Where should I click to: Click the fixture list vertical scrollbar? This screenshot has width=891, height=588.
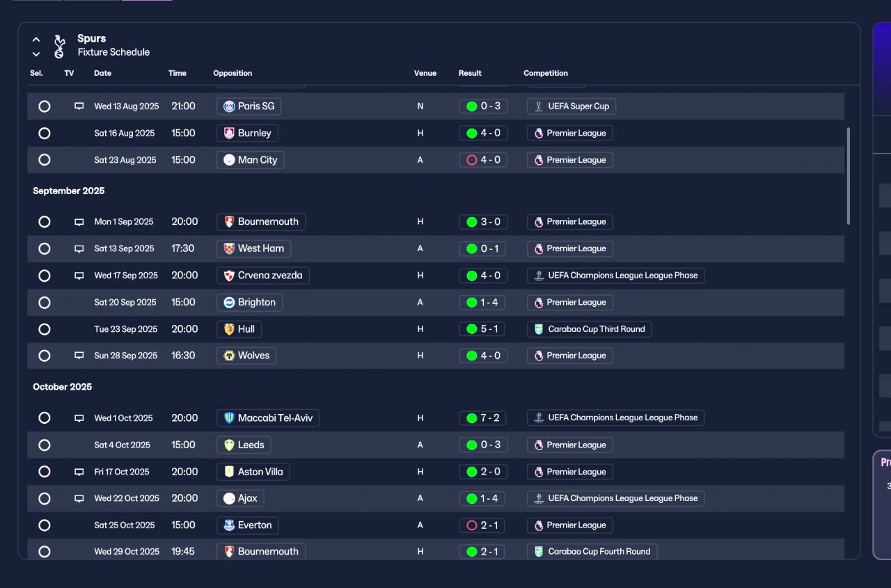(x=848, y=175)
